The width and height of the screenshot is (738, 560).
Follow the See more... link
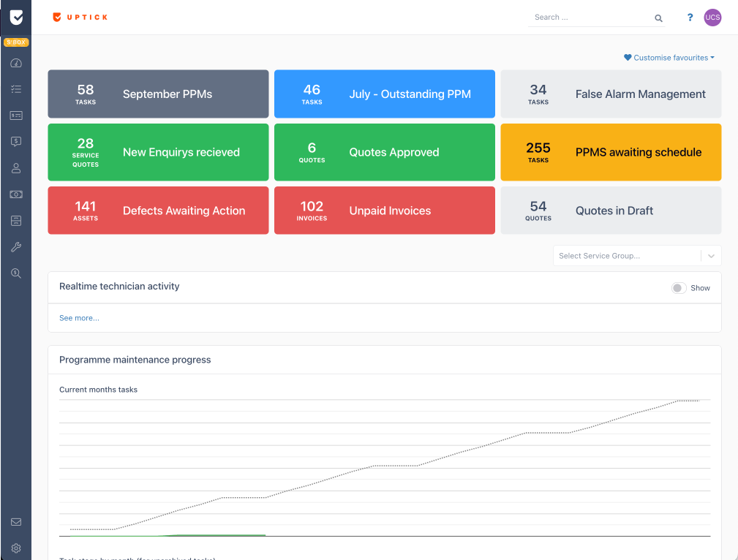(79, 318)
